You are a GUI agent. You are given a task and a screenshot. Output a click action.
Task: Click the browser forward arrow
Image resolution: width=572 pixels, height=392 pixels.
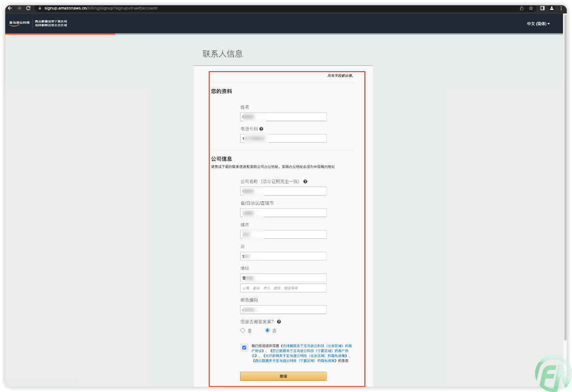tap(19, 8)
